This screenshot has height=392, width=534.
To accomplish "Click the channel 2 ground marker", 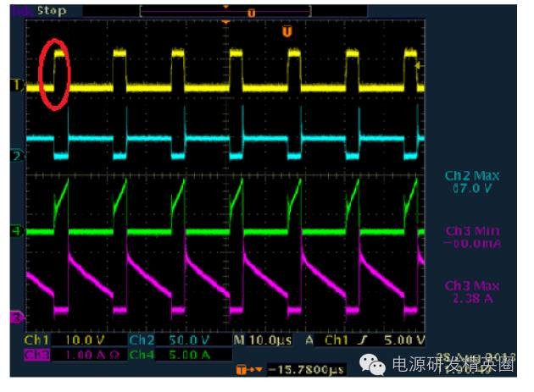I will point(14,157).
